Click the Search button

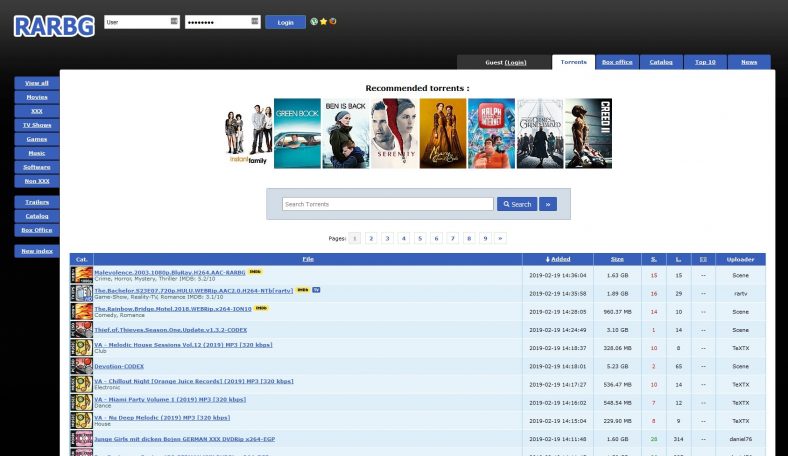[517, 204]
